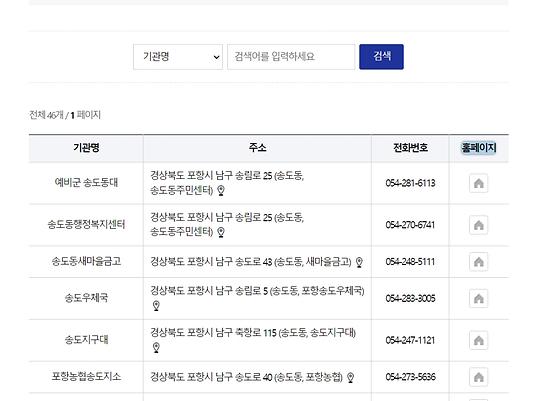Open homepage icon for 포항농협송도지소
This screenshot has width=560, height=401.
478,377
